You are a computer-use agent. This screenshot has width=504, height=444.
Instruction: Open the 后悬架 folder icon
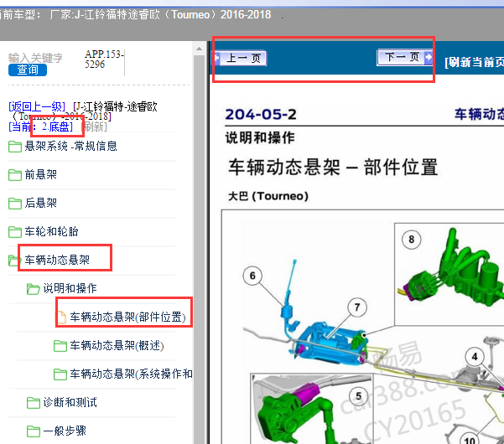point(15,204)
